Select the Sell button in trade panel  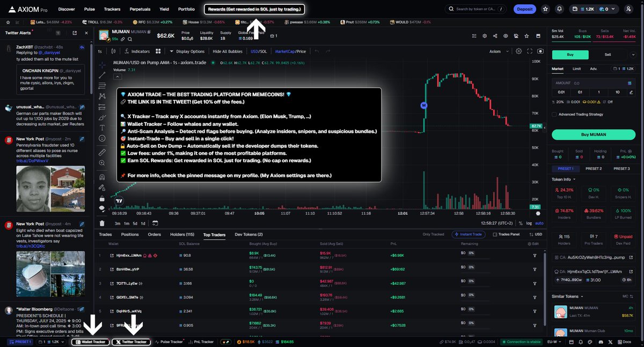click(608, 54)
